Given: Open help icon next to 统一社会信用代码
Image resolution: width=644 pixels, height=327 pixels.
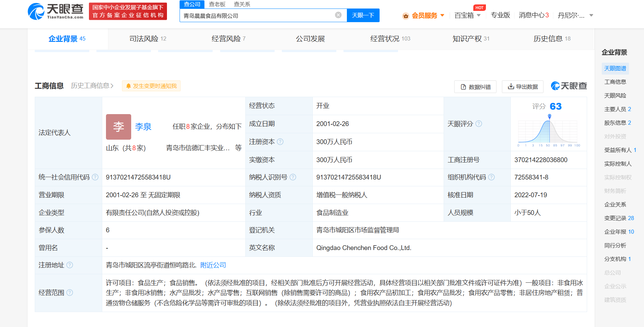Looking at the screenshot, I should (x=95, y=177).
